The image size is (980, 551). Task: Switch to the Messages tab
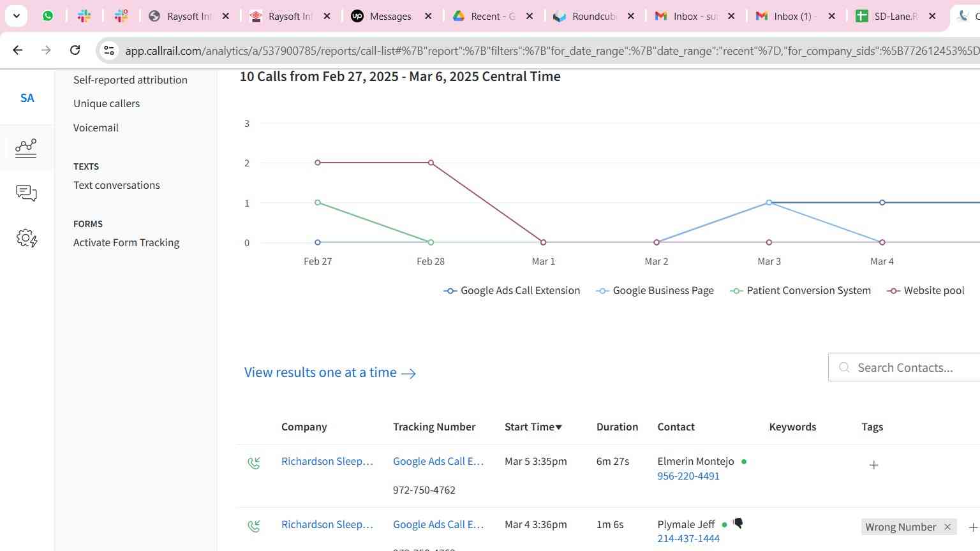[x=390, y=17]
